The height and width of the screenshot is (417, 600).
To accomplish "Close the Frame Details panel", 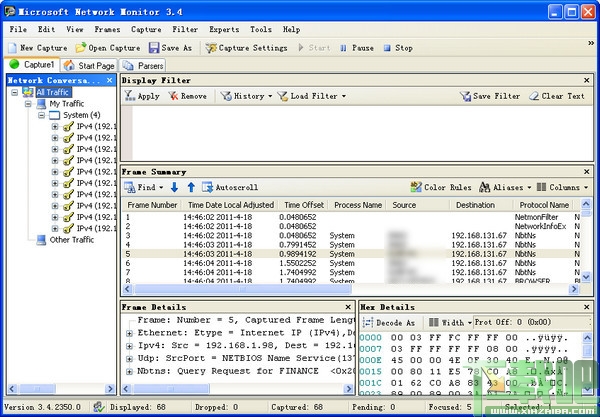I will pyautogui.click(x=348, y=307).
